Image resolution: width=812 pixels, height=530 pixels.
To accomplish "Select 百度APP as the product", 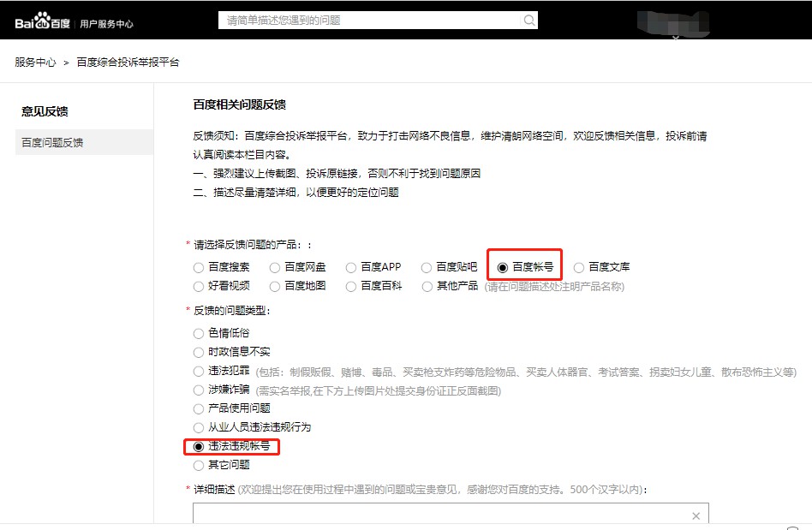I will click(x=351, y=267).
